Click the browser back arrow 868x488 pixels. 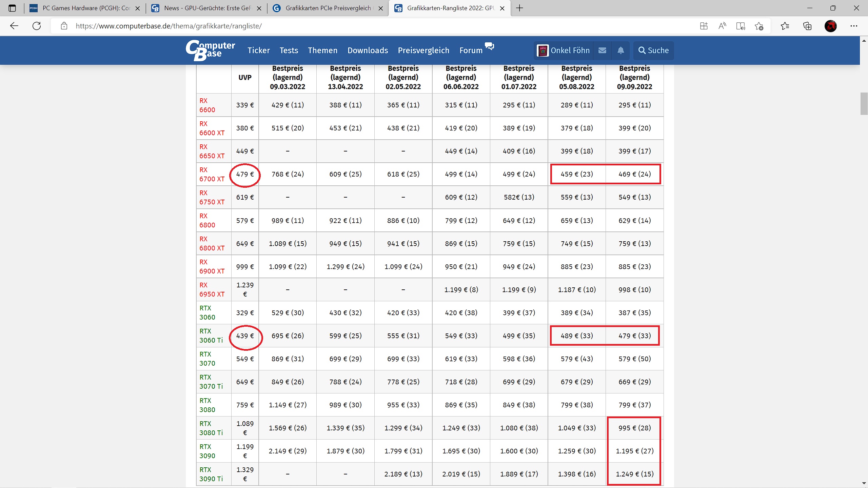click(14, 26)
